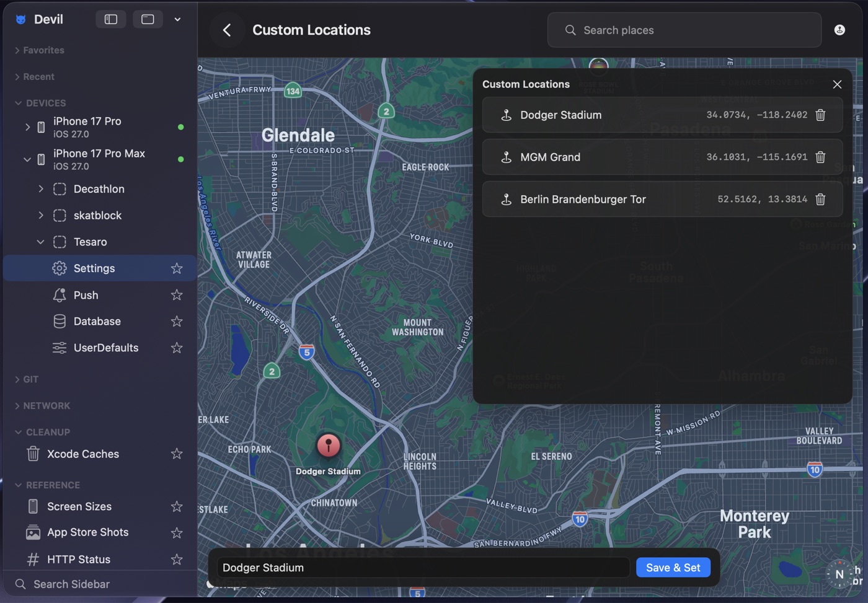Select the iPhone 17 Pro device row
Screen dimensions: 868x603
pyautogui.click(x=99, y=127)
